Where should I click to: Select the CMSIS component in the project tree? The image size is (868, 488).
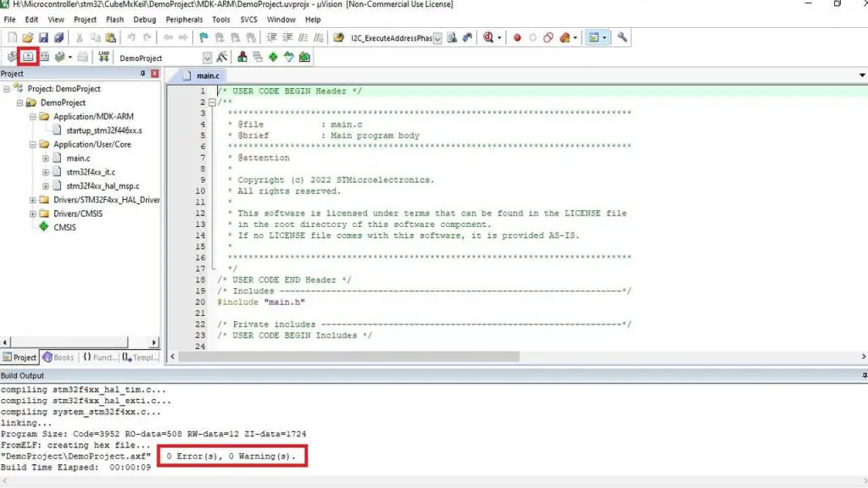point(64,227)
